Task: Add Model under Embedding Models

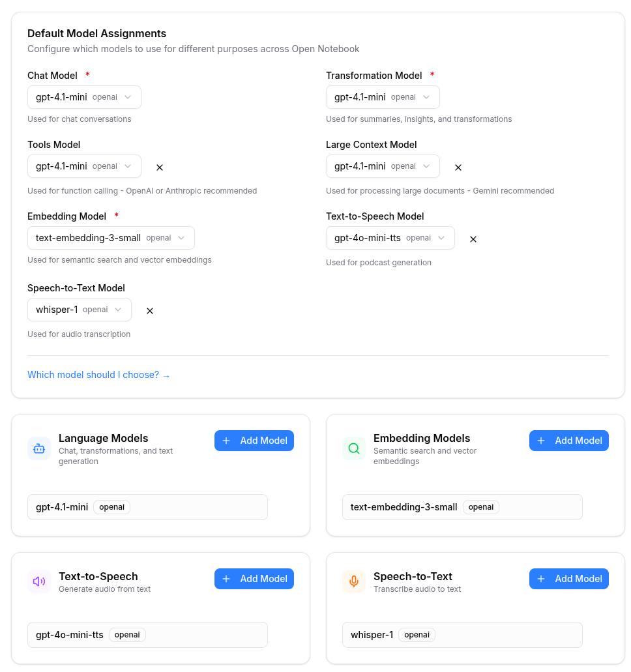Action: (569, 441)
